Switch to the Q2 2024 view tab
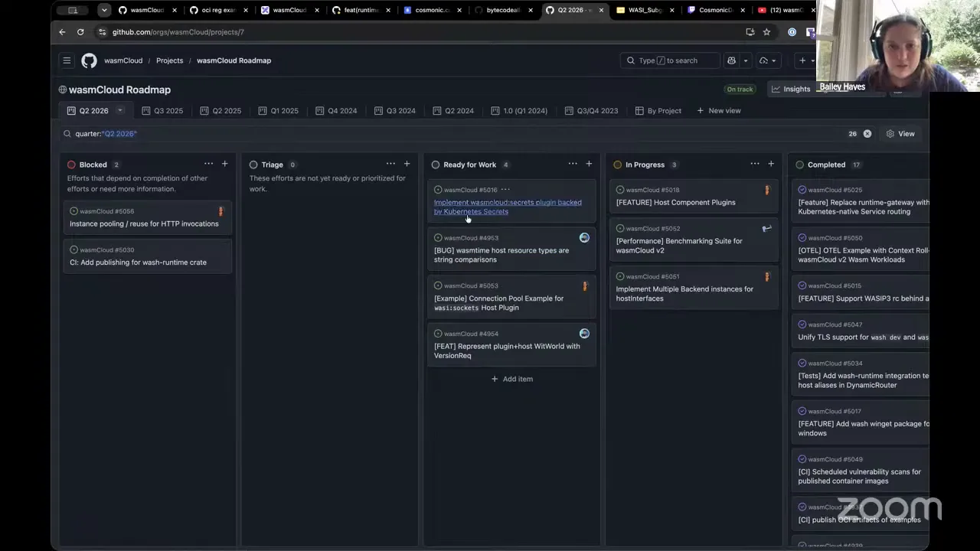Viewport: 980px width, 551px height. (453, 111)
